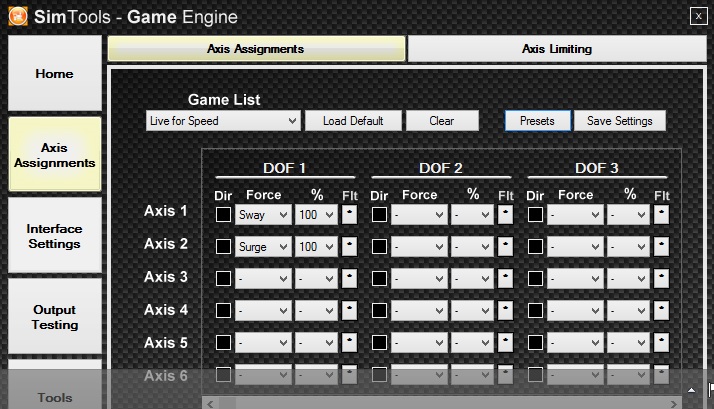Toggle Axis 2 DOF 1 Dir checkbox
714x409 pixels.
click(x=223, y=246)
